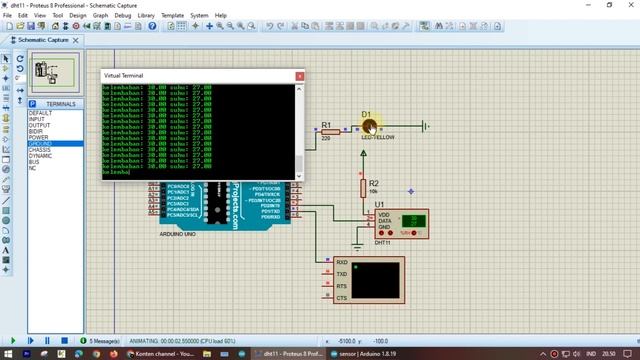Open the Template menu
The width and height of the screenshot is (640, 360).
point(173,16)
